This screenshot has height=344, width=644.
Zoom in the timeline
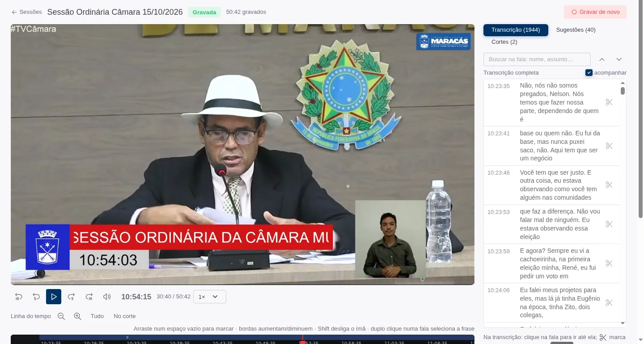coord(77,316)
